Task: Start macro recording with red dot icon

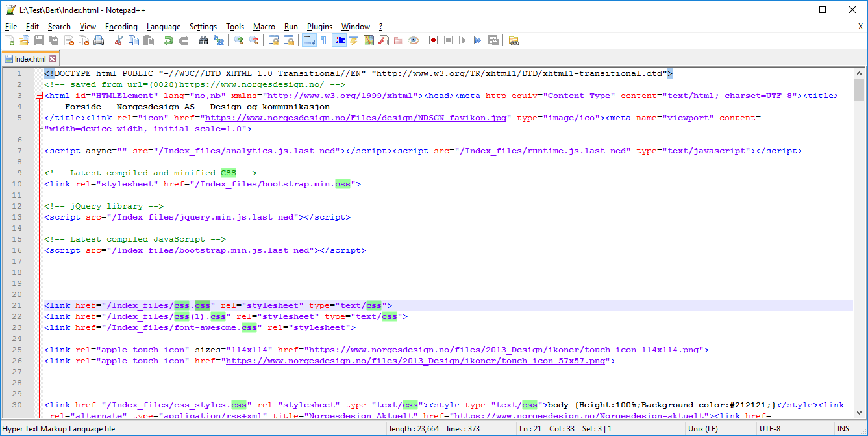Action: point(433,40)
